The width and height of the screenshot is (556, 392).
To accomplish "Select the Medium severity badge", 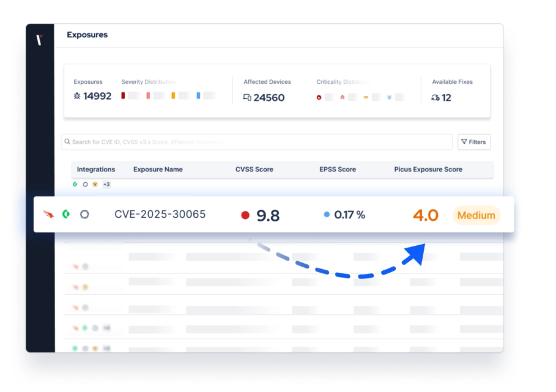I will 476,215.
